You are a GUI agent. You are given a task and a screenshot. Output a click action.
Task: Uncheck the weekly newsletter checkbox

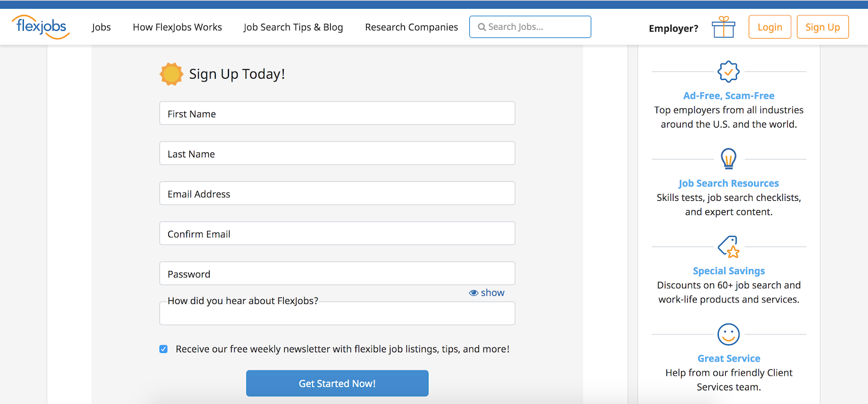[163, 349]
